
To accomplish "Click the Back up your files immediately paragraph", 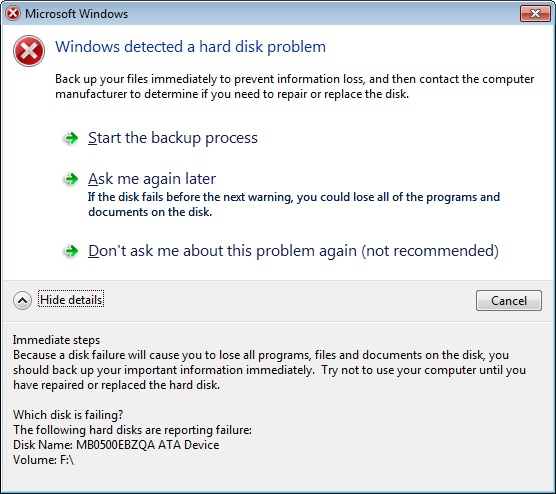I will tap(295, 86).
